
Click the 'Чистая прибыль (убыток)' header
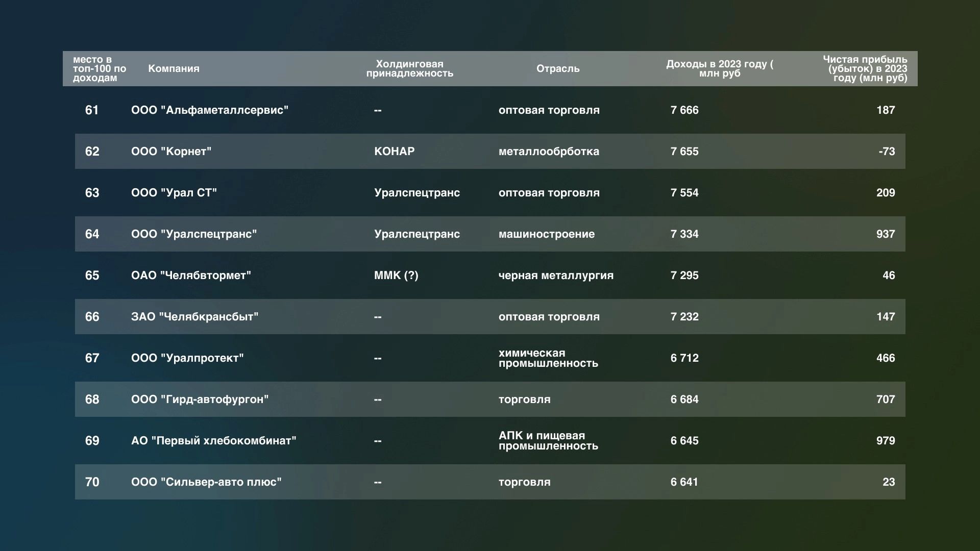865,68
